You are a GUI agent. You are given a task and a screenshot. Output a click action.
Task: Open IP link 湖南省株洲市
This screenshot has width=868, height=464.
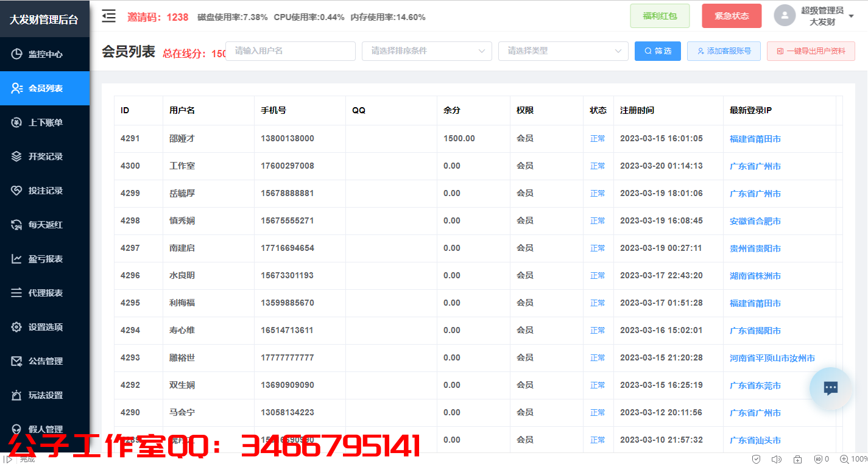pyautogui.click(x=755, y=276)
